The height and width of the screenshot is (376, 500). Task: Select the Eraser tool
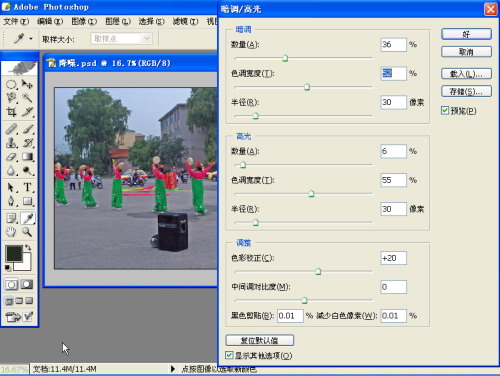(11, 157)
